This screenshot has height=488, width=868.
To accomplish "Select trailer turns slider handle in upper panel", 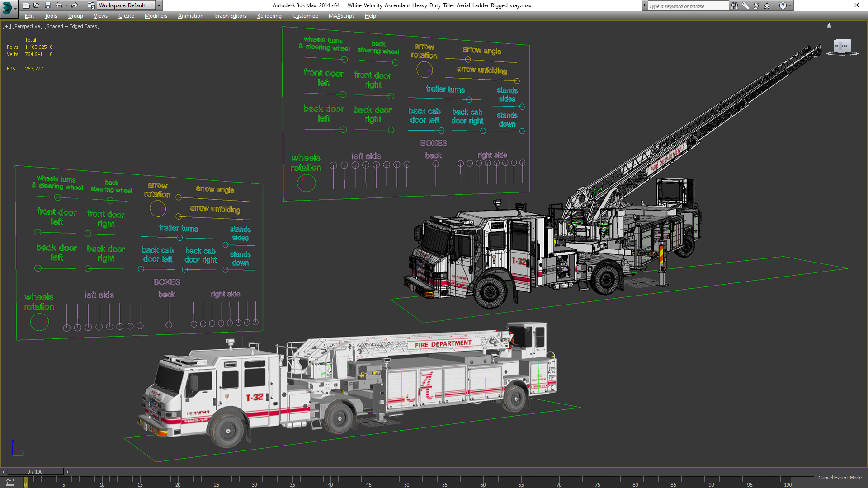I will [469, 99].
